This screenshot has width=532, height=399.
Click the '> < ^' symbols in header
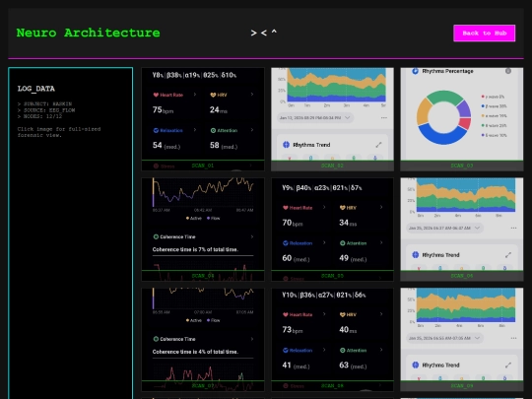(x=264, y=33)
